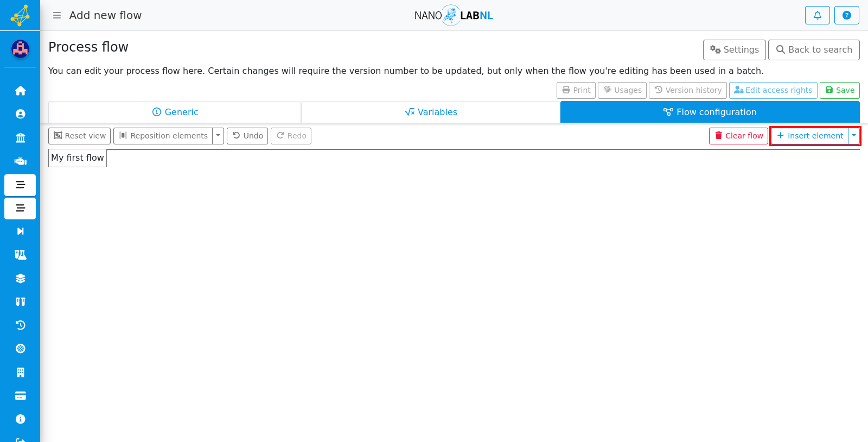Screen dimensions: 868x442
Task: Go to home via sidebar house icon
Action: [x=20, y=91]
